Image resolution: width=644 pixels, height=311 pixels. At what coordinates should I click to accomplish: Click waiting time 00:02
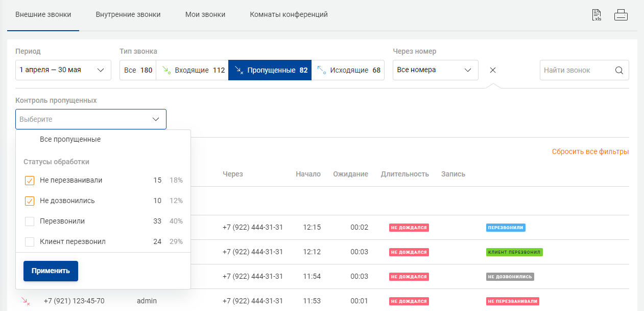(x=360, y=227)
